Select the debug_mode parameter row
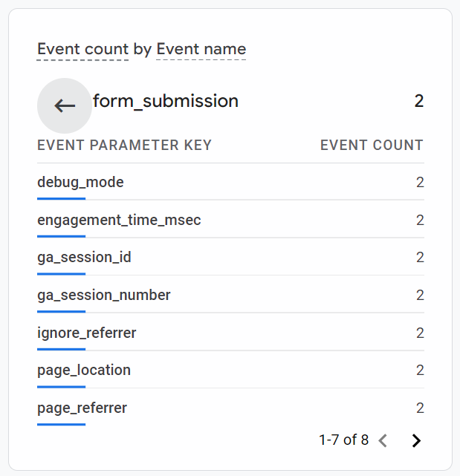Viewport: 460px width, 476px height. [x=230, y=182]
